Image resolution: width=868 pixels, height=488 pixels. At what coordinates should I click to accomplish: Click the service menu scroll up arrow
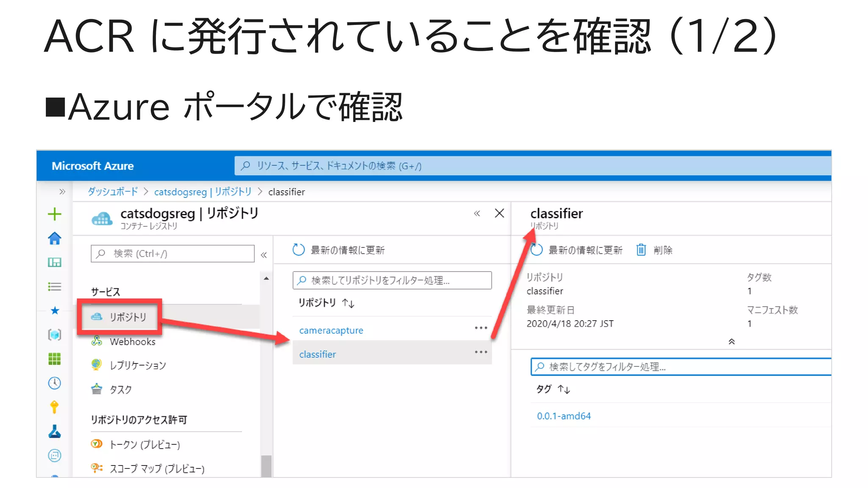pyautogui.click(x=266, y=278)
